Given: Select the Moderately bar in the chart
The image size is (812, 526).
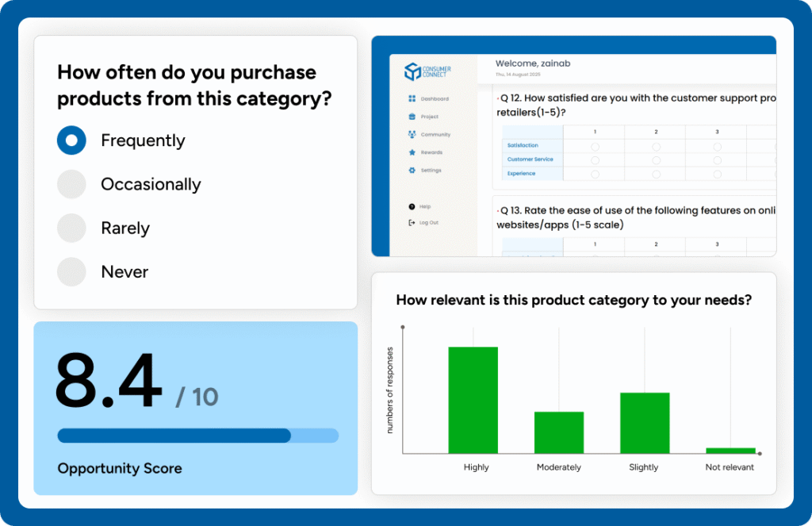Looking at the screenshot, I should (559, 432).
